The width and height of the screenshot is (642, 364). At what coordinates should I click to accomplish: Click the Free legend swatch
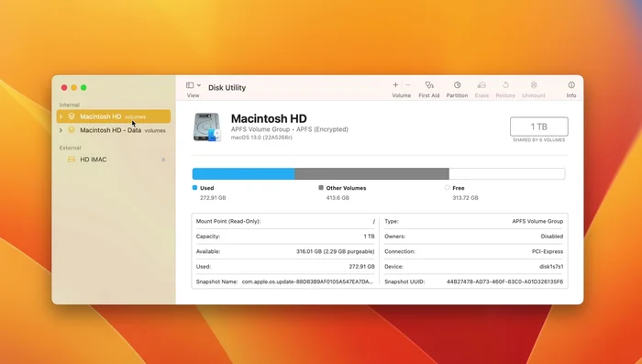[x=448, y=188]
